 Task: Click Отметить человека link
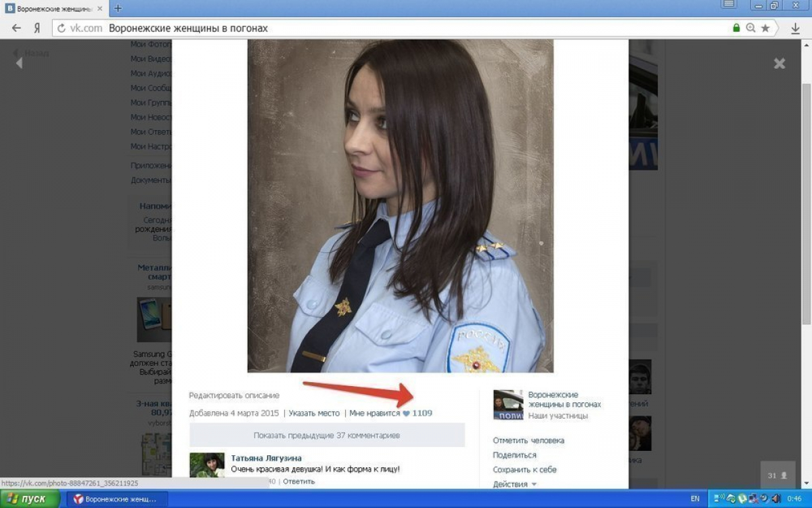tap(528, 440)
